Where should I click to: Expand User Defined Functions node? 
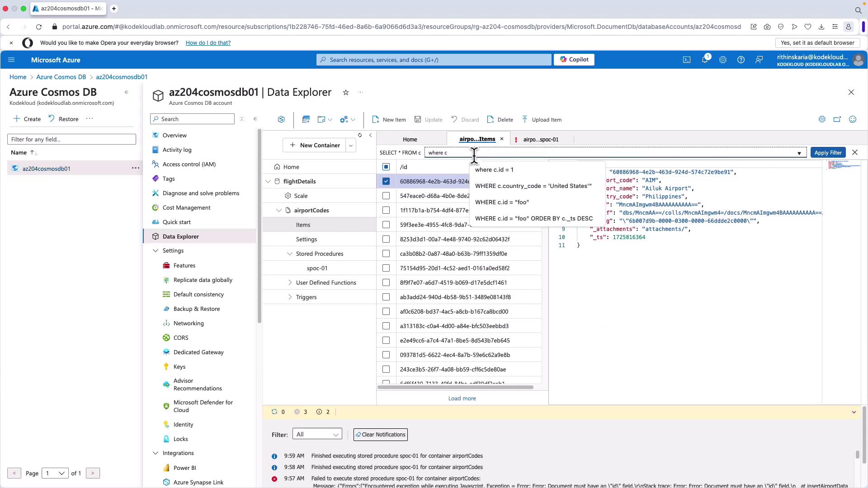click(290, 282)
